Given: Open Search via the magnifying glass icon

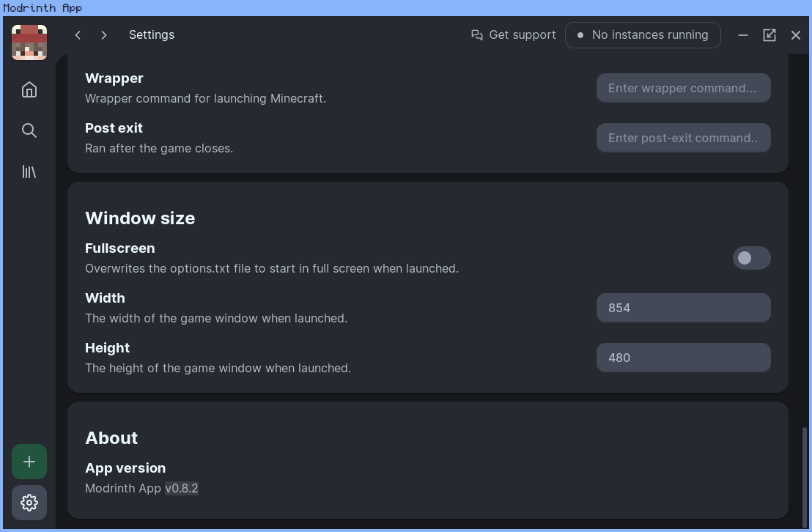Looking at the screenshot, I should click(x=29, y=130).
